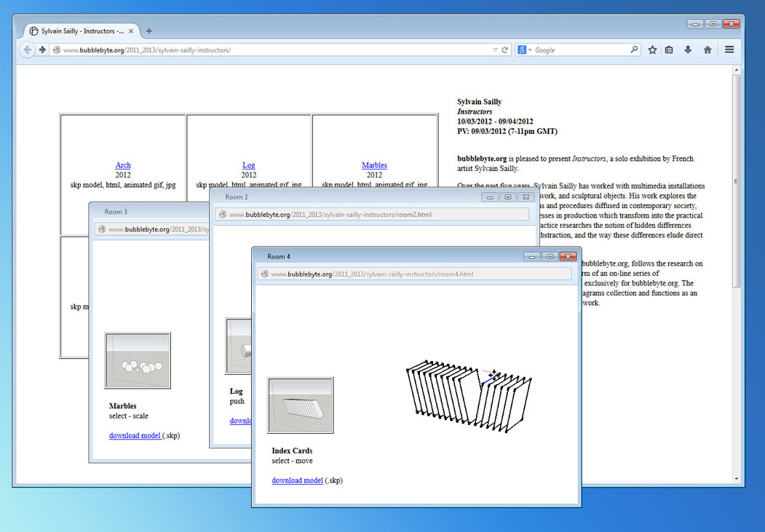Open a new tab with plus button

[148, 31]
